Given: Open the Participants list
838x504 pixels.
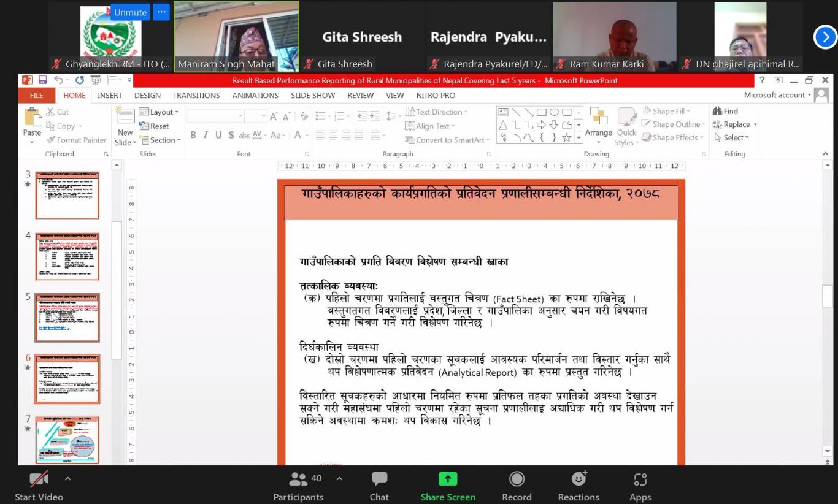Looking at the screenshot, I should point(298,479).
